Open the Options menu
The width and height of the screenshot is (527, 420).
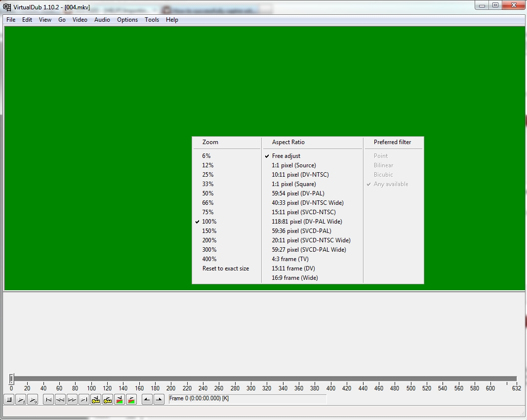[x=127, y=20]
